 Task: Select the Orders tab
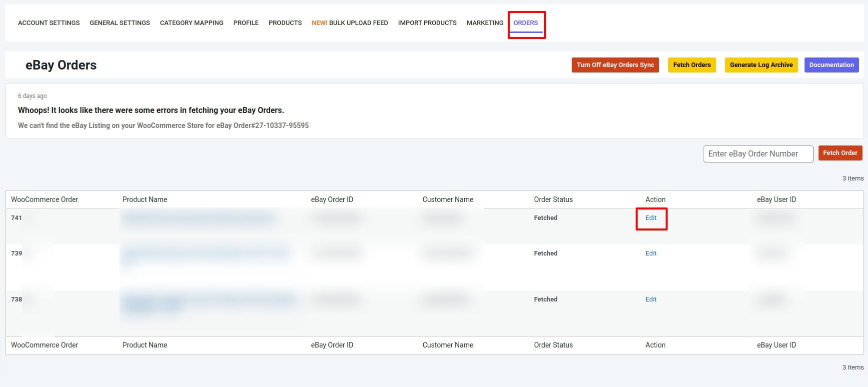click(526, 23)
